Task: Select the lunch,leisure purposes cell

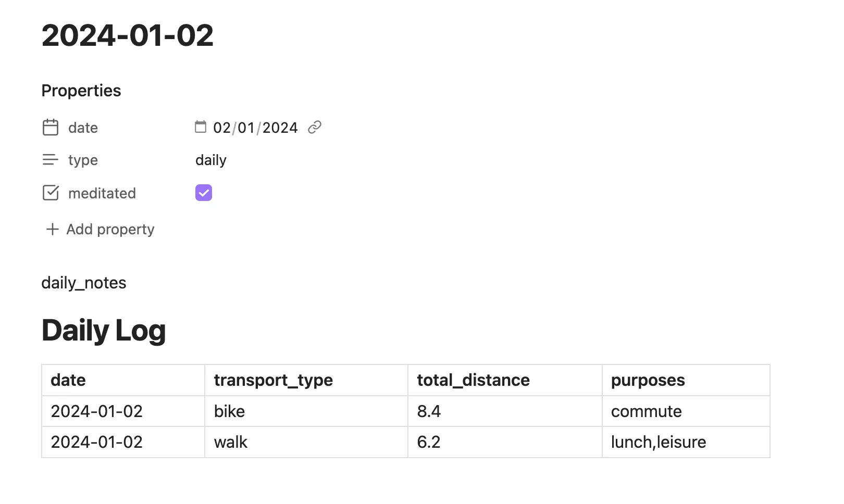Action: pos(658,442)
